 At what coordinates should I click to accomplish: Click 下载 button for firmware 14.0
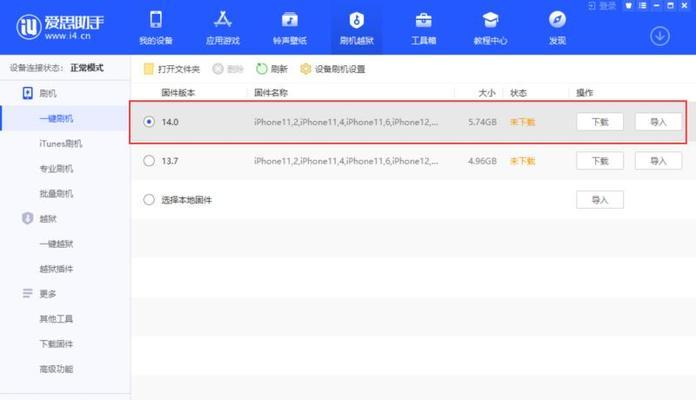pyautogui.click(x=600, y=122)
